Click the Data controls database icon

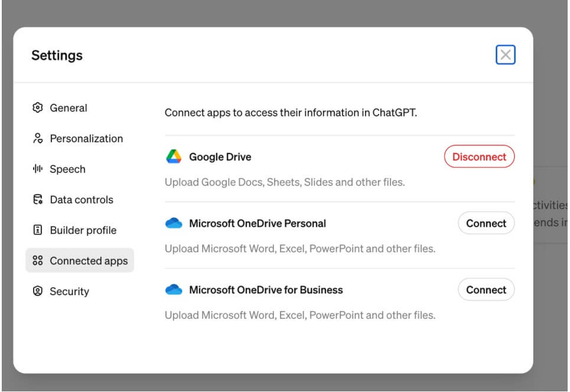point(37,199)
